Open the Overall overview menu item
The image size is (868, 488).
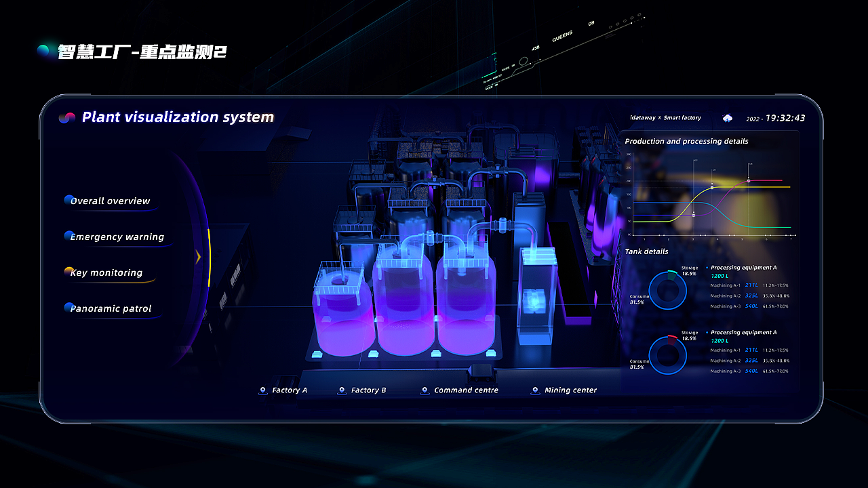(x=110, y=201)
